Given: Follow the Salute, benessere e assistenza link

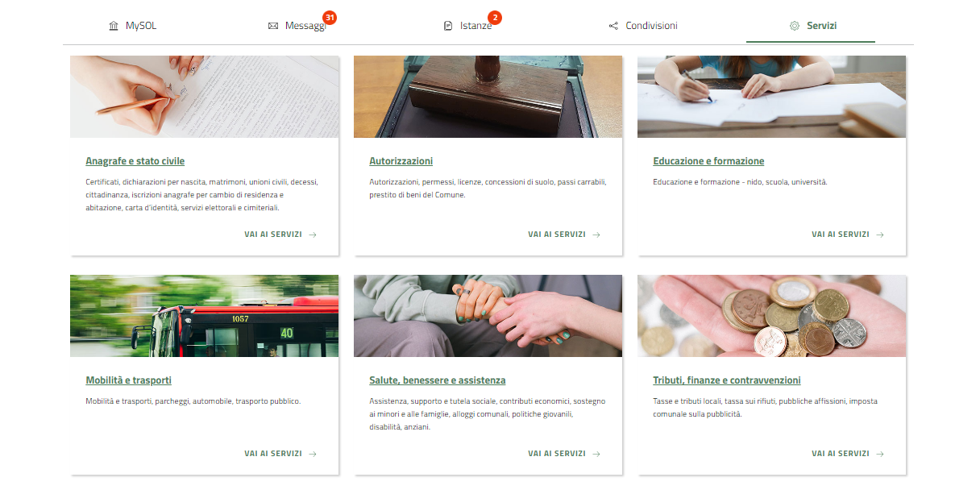Looking at the screenshot, I should click(x=438, y=380).
